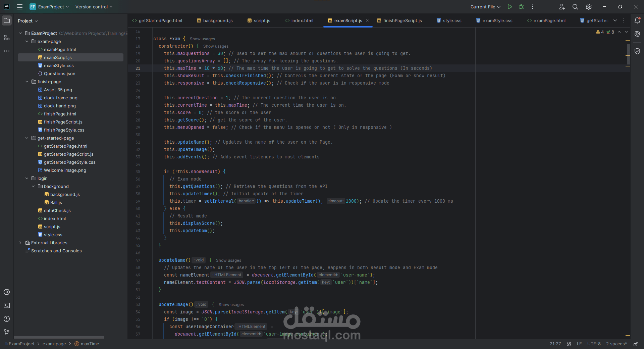The image size is (644, 349).
Task: Open the ExamProject project dropdown
Action: pyautogui.click(x=49, y=7)
